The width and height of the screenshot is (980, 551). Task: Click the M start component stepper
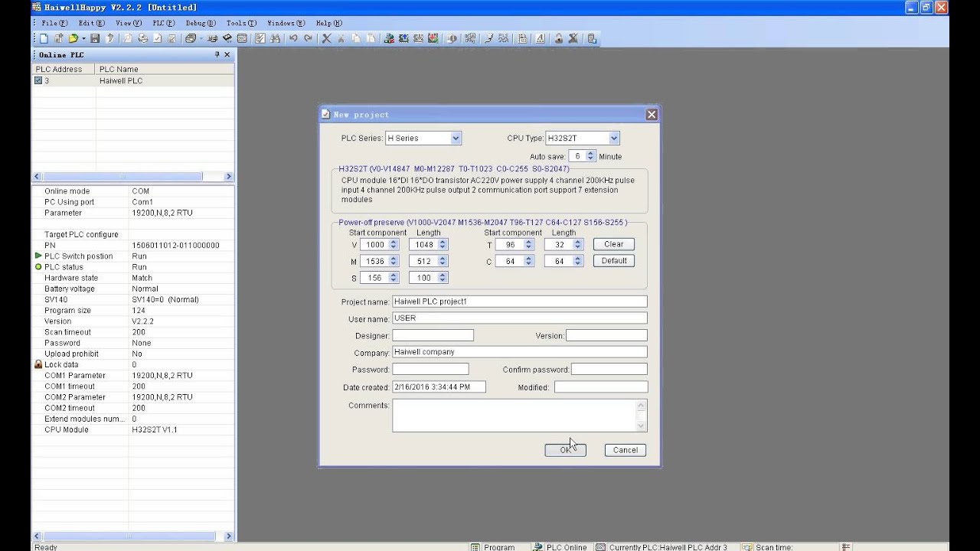(x=394, y=262)
